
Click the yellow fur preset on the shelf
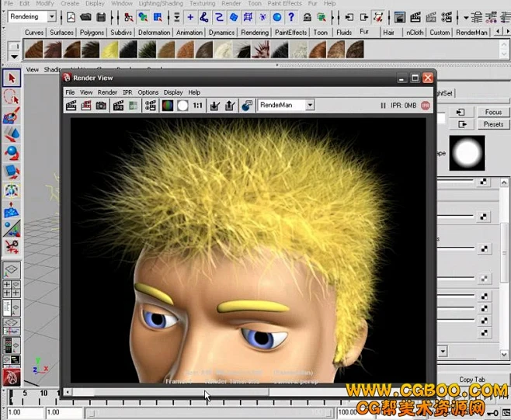[x=109, y=50]
